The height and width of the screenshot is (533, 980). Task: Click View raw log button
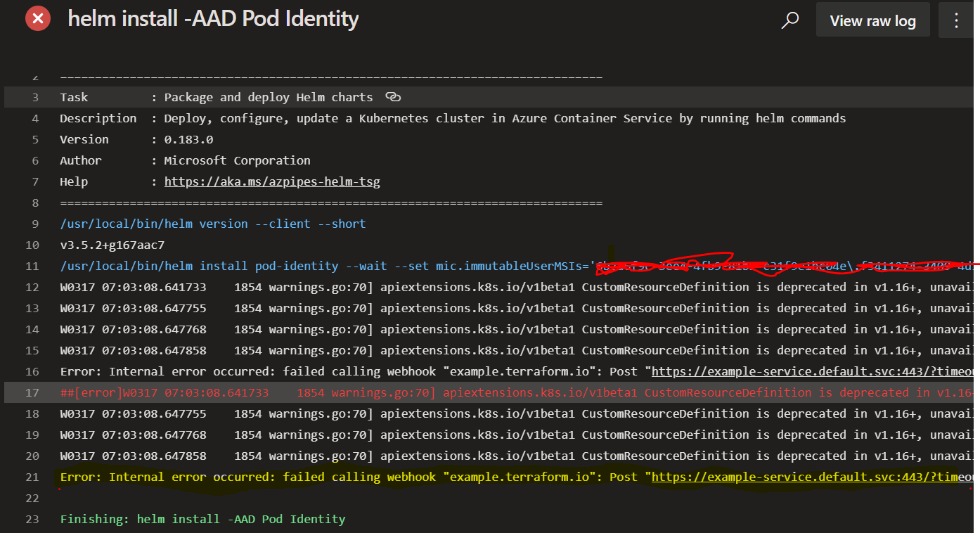pyautogui.click(x=873, y=20)
